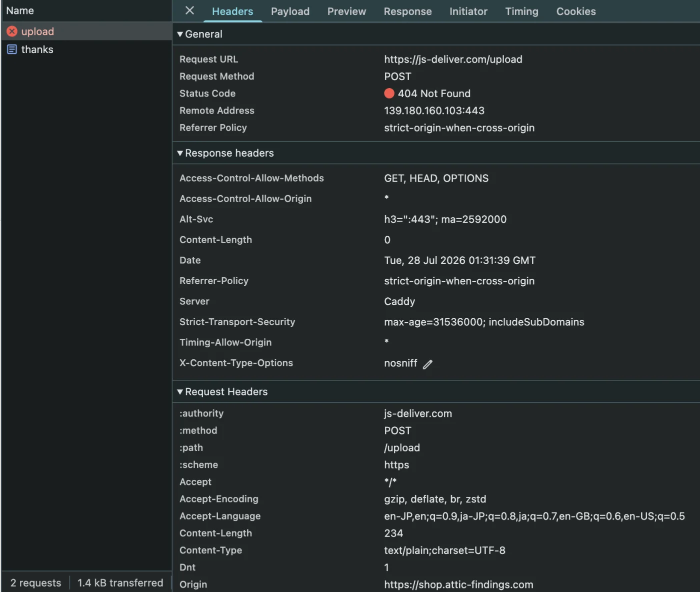Screen dimensions: 700x592
Task: Click the Accept value */*
Action: tap(390, 482)
